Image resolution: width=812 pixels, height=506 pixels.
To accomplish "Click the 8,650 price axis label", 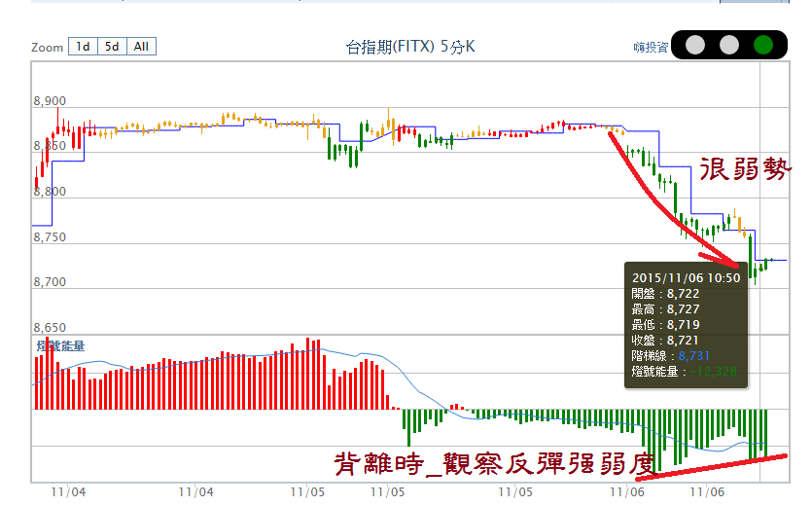I will click(x=50, y=328).
